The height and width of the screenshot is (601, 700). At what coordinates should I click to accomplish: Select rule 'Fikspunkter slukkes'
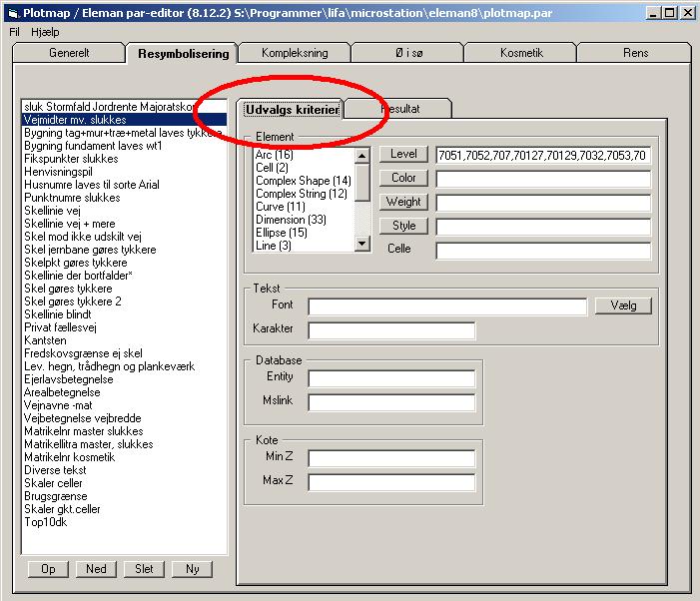point(124,159)
